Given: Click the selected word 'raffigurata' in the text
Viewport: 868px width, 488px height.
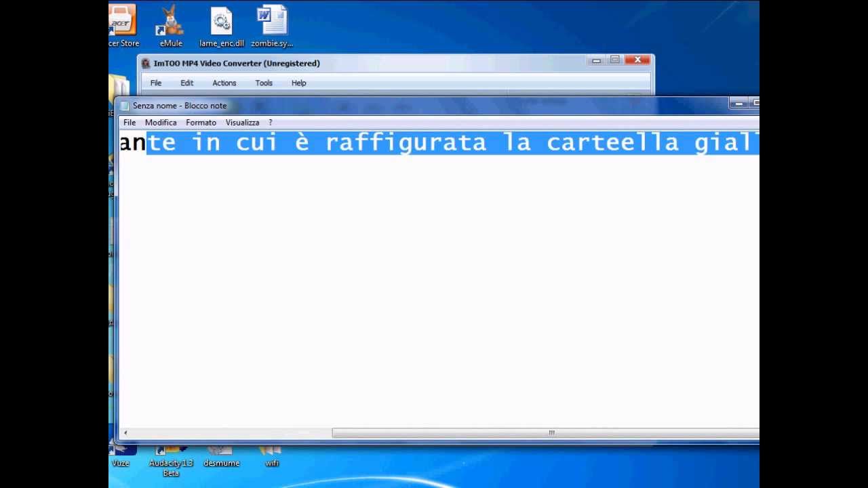Looking at the screenshot, I should (406, 142).
